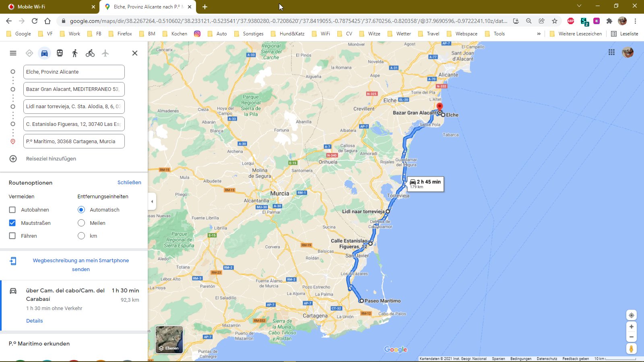Zoom out on the map
The height and width of the screenshot is (362, 644).
[631, 337]
